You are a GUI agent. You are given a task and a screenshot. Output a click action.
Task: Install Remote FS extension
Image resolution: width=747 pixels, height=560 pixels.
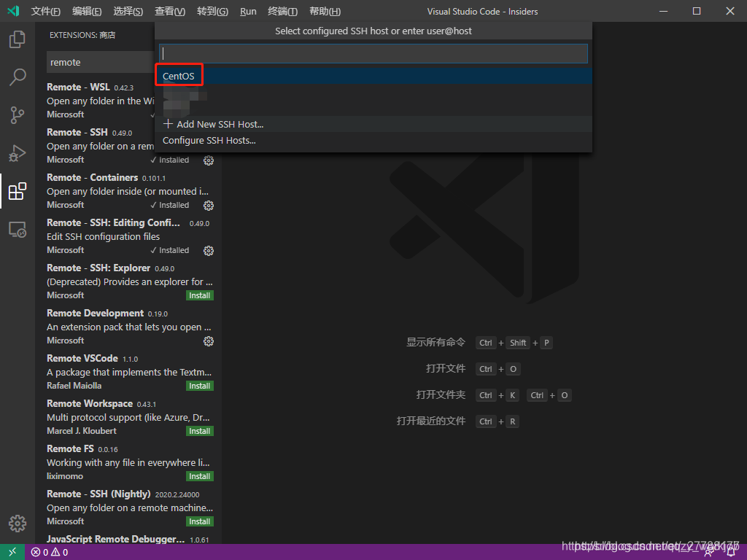200,477
